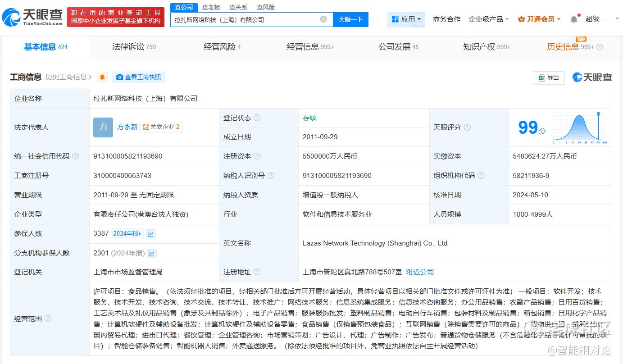Click the English name Lazas Network Technology
Screen dimensions: 623x364
(x=375, y=243)
